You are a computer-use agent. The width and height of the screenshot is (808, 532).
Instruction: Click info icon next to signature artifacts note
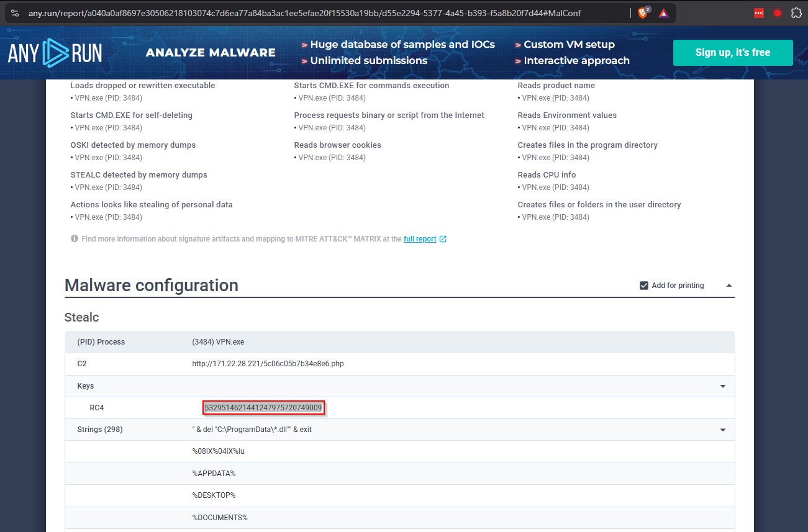(x=75, y=239)
